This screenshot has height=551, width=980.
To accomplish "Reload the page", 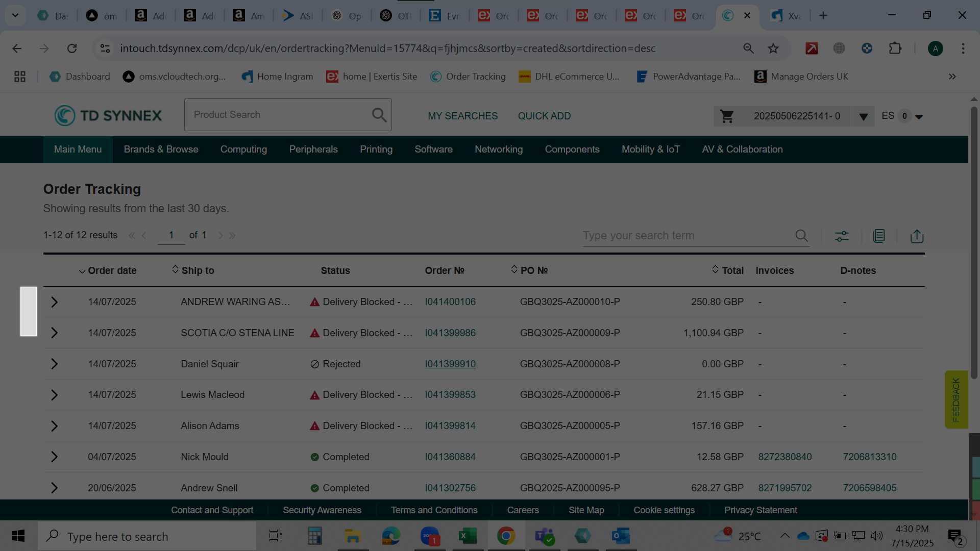I will point(72,48).
